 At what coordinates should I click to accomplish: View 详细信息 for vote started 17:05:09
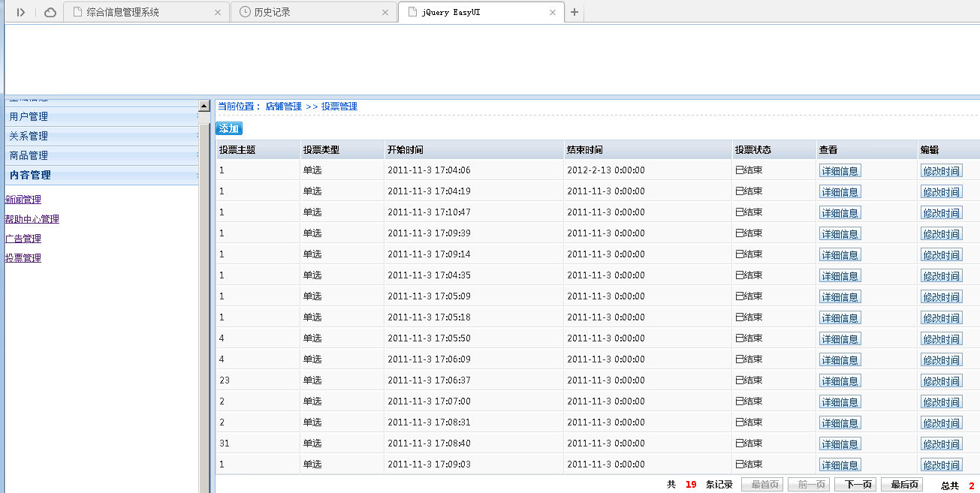(840, 297)
